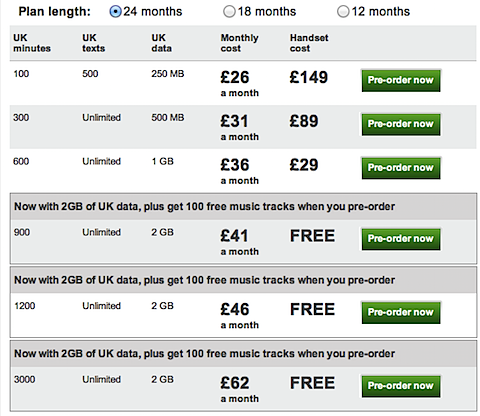Click the Monthly cost column header
Screen dimensions: 480x416
(x=239, y=43)
